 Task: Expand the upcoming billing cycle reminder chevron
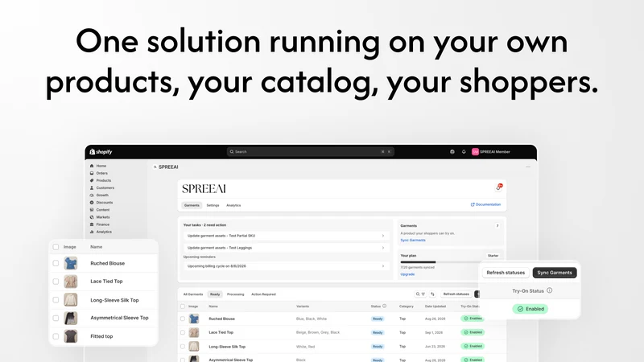point(383,266)
